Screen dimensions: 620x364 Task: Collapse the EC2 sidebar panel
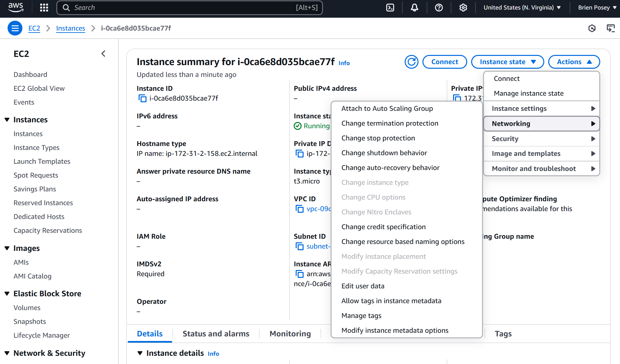pos(103,54)
